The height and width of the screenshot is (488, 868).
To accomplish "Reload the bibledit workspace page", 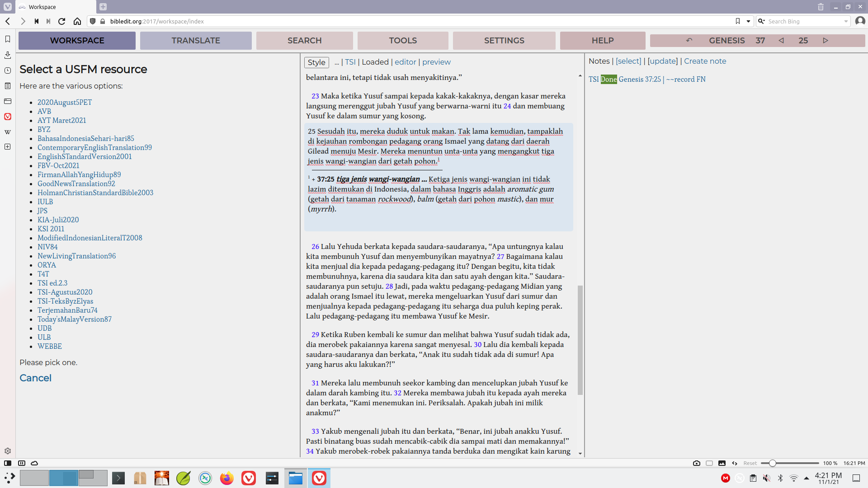I will 61,21.
